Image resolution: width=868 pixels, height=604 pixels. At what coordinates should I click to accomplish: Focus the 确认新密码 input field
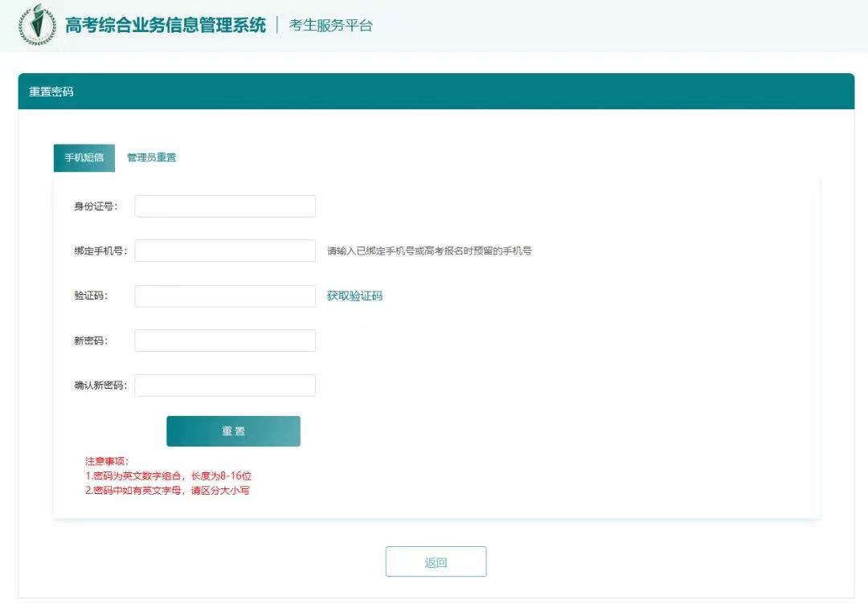pos(225,386)
